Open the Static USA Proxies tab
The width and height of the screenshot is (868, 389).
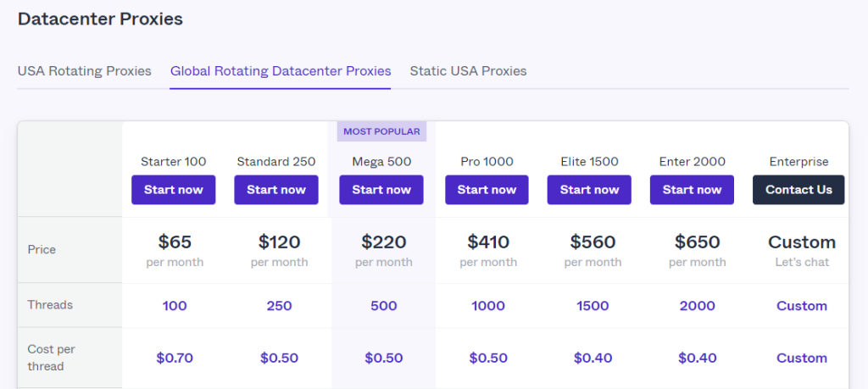point(468,71)
